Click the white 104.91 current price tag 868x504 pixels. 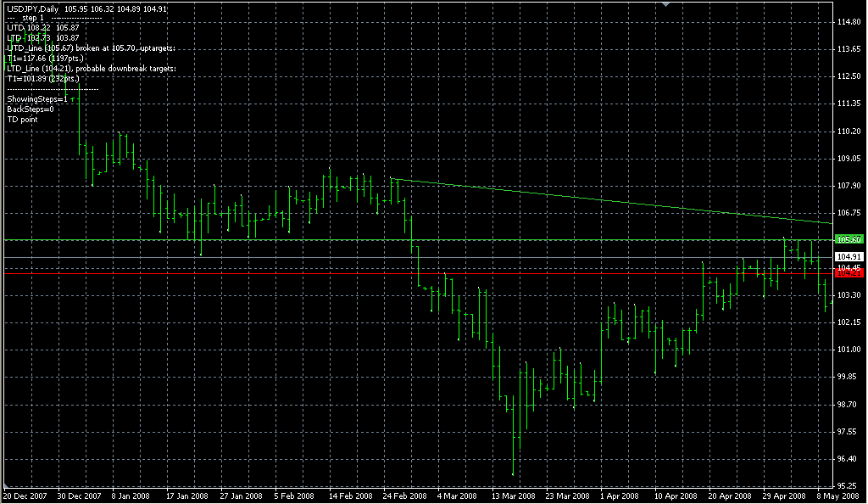[x=849, y=256]
